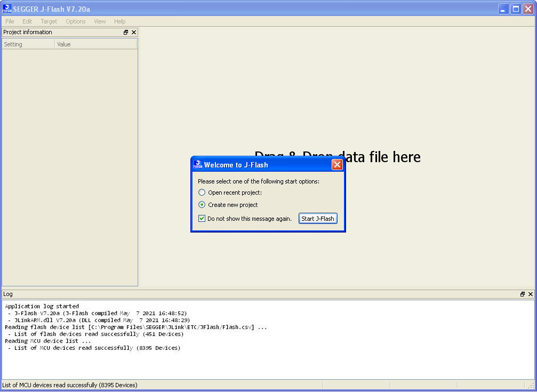The image size is (537, 392).
Task: Click the Value column header
Action: tap(96, 44)
